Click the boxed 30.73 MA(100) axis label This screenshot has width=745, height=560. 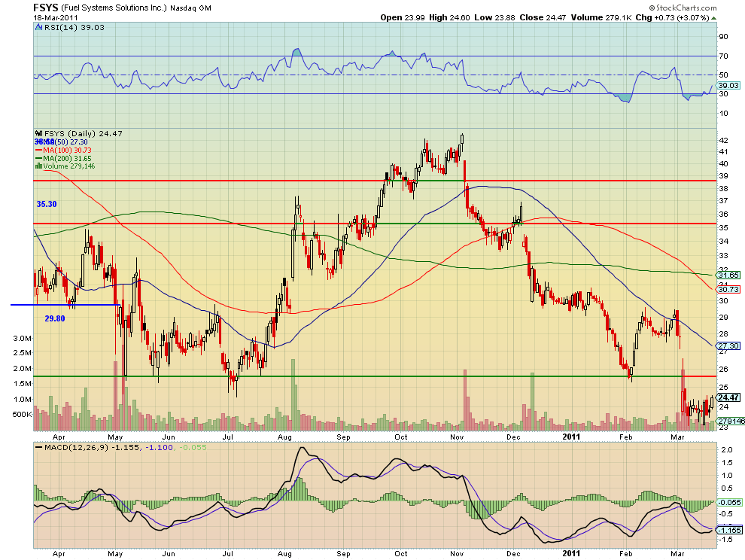point(728,289)
